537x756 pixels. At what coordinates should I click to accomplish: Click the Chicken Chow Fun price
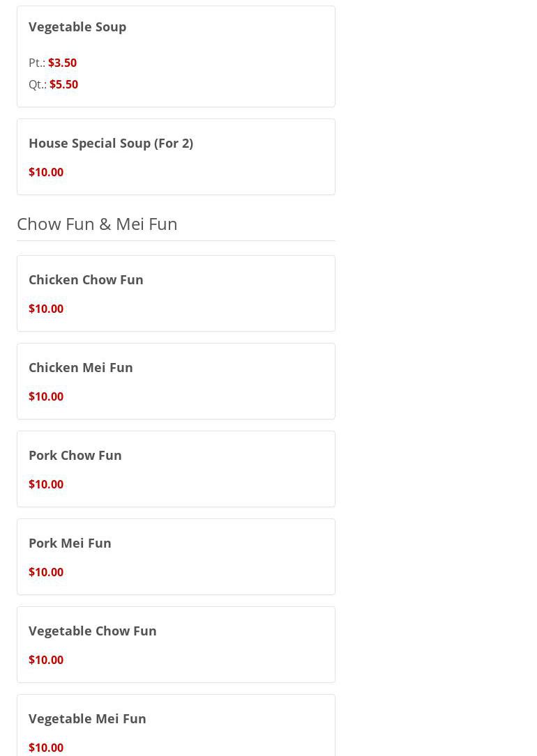coord(46,309)
